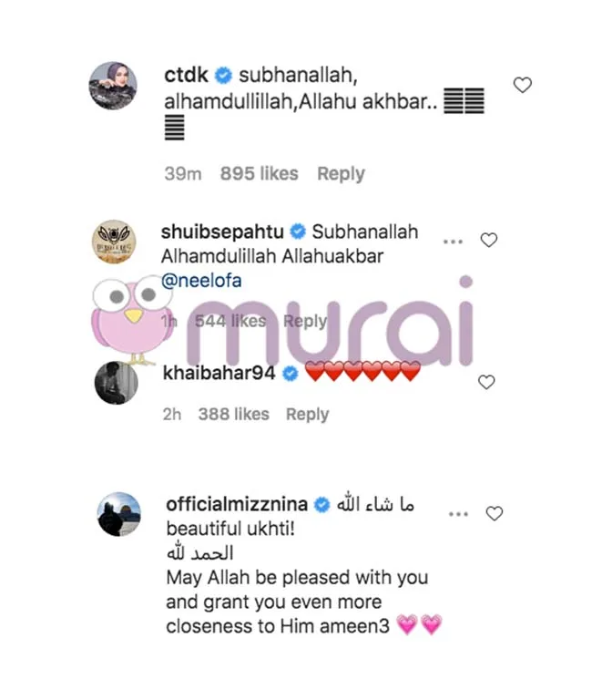This screenshot has height=700, width=602.
Task: Reply to shuibsepahtu's comment
Action: click(305, 321)
